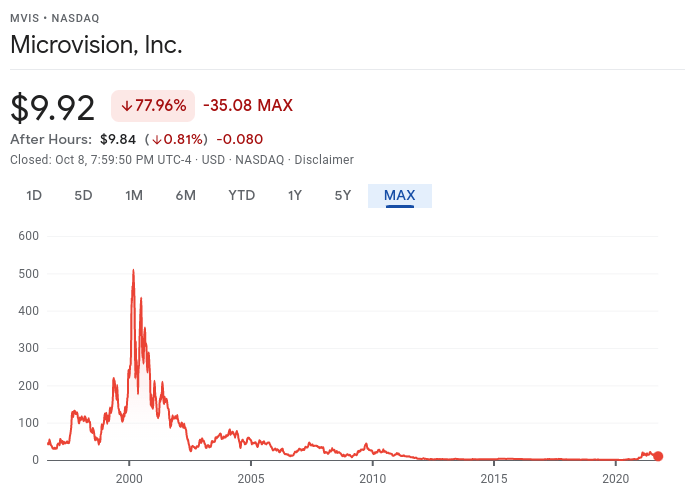Image resolution: width=685 pixels, height=484 pixels.
Task: Switch chart to YTD view
Action: tap(241, 195)
